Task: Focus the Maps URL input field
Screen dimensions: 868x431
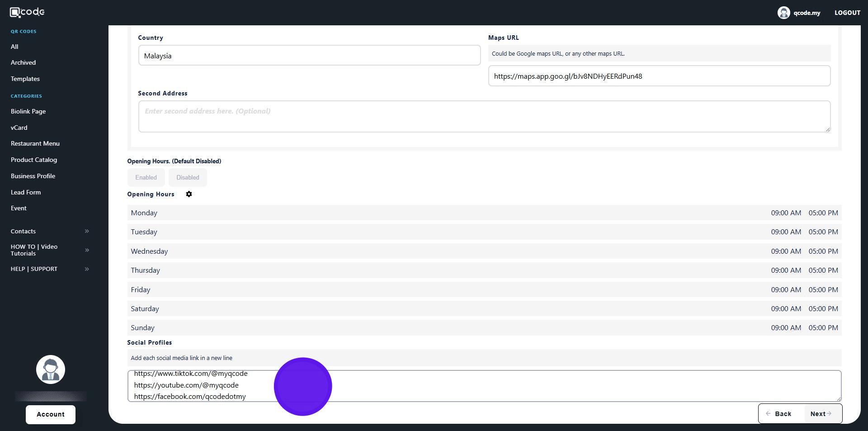Action: point(659,76)
